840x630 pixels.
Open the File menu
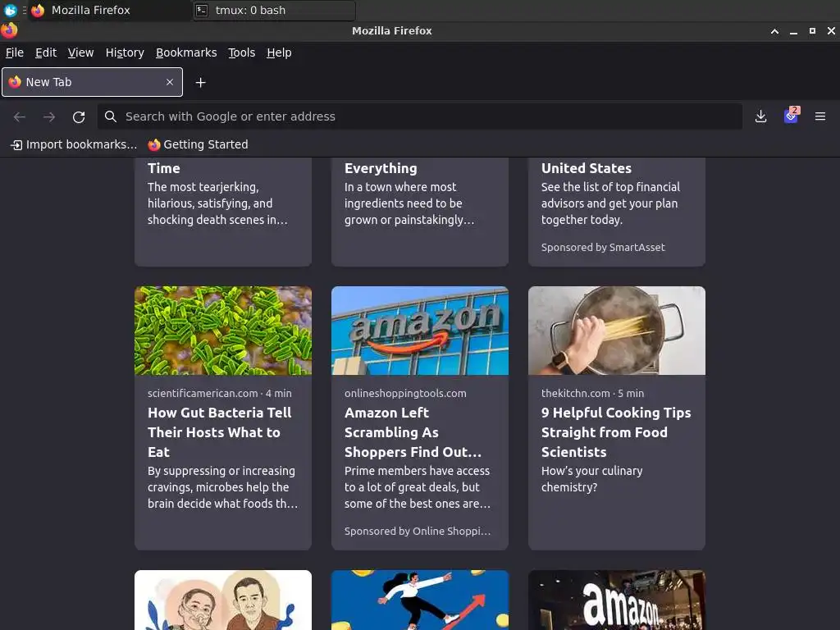[15, 52]
